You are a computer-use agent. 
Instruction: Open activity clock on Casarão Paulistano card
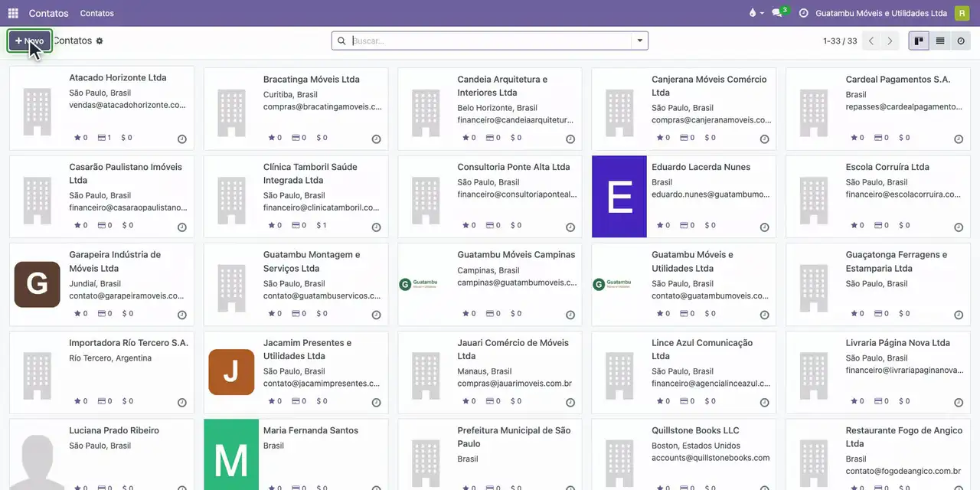182,227
